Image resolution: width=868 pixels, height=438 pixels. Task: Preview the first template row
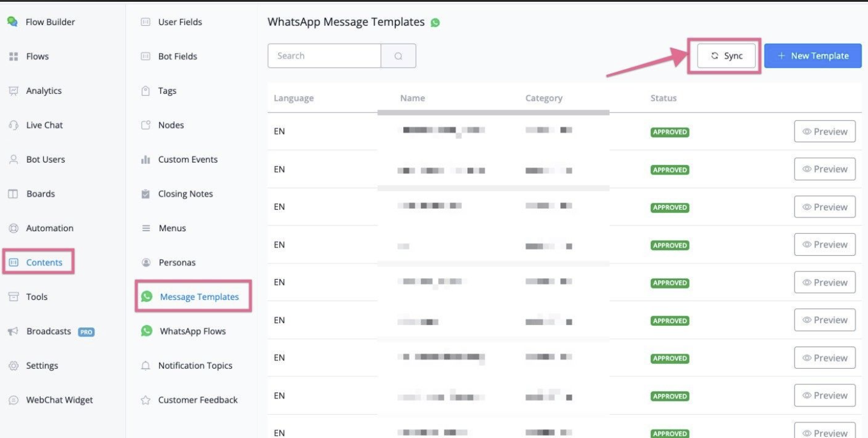coord(824,131)
